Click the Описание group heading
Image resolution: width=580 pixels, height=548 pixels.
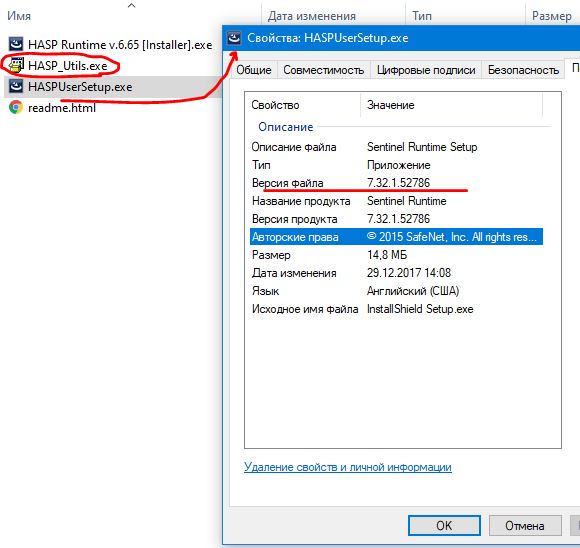click(286, 127)
